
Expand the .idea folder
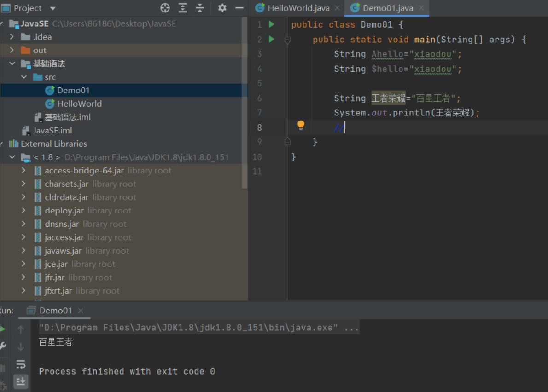click(x=12, y=37)
